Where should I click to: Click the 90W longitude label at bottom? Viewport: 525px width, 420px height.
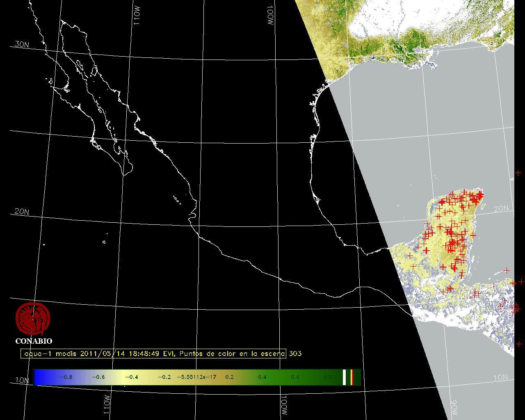click(454, 407)
